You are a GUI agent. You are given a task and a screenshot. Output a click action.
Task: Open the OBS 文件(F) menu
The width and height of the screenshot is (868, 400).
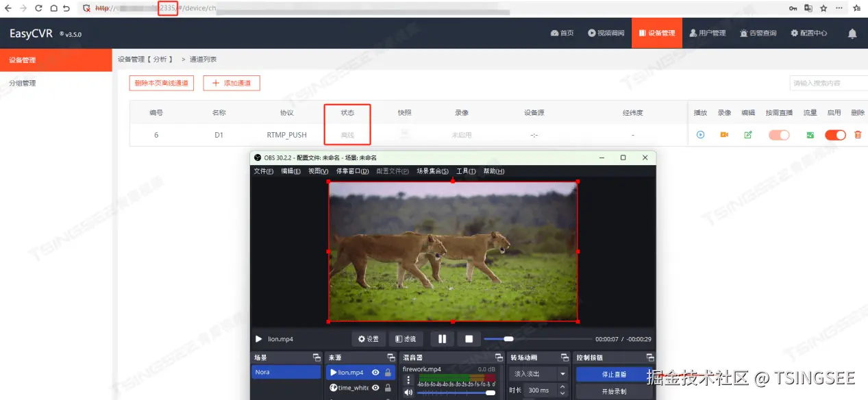(x=264, y=171)
